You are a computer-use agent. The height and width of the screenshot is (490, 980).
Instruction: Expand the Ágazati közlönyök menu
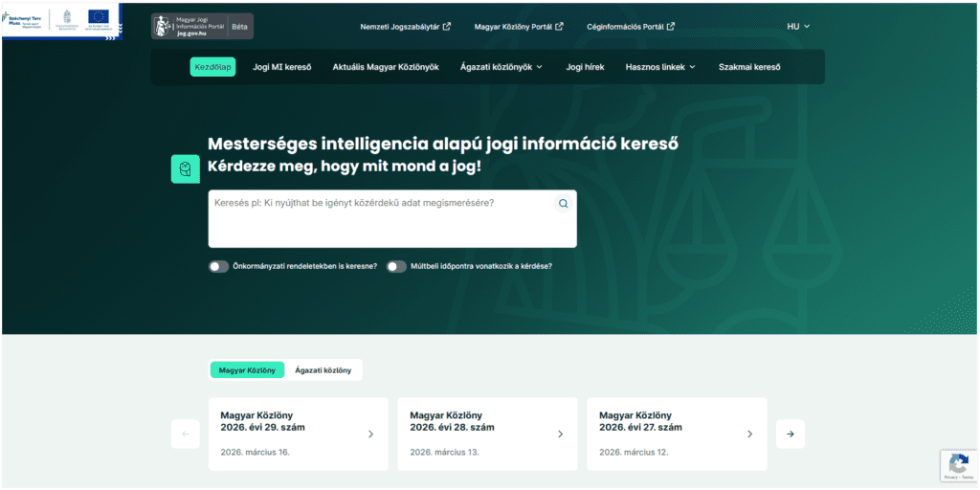pos(501,67)
